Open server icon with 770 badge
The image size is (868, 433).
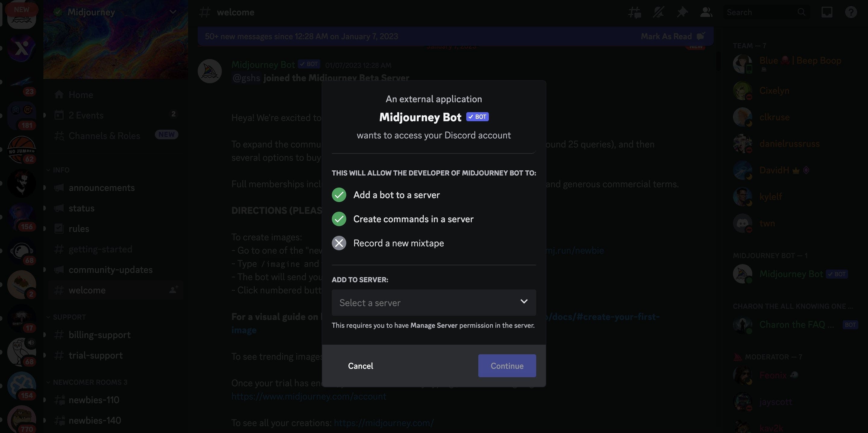22,419
